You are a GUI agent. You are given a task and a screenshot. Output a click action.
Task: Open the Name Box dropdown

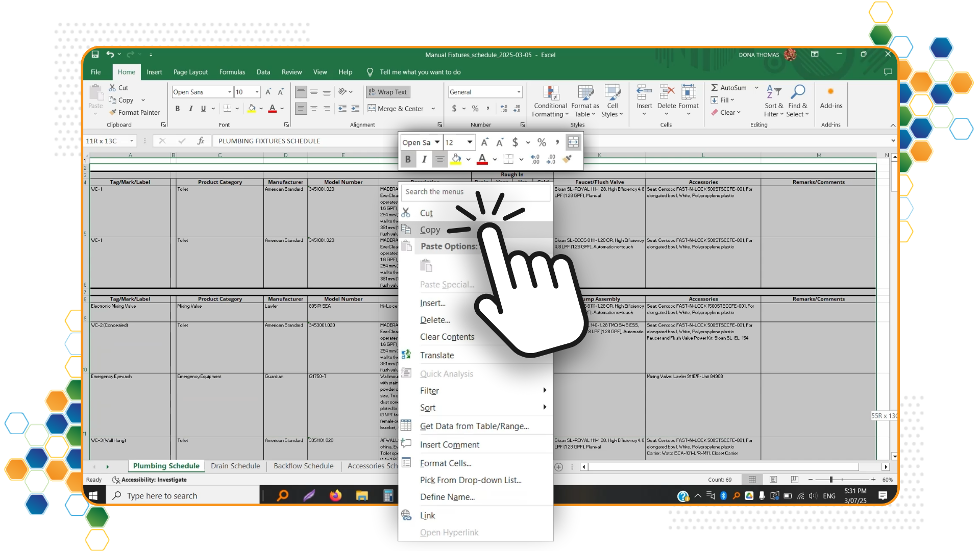tap(132, 141)
